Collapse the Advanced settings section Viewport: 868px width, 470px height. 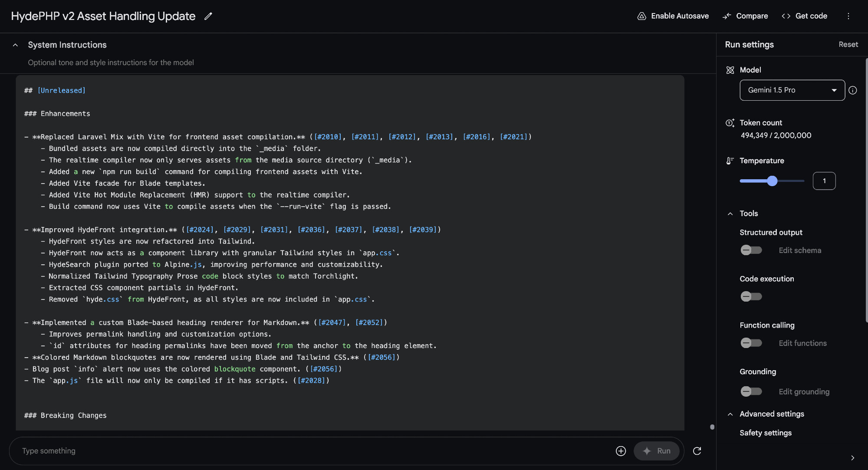point(730,414)
